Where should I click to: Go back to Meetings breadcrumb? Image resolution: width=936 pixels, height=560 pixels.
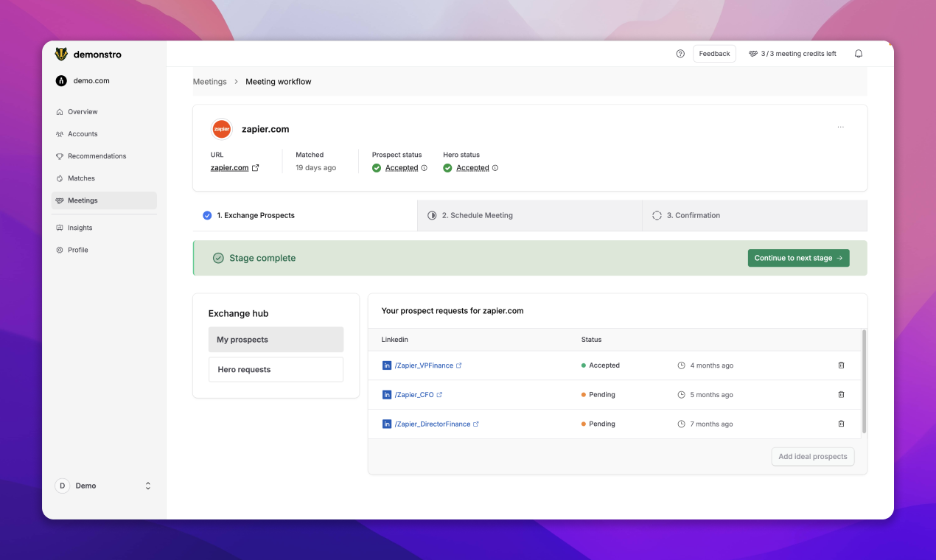[x=210, y=82]
